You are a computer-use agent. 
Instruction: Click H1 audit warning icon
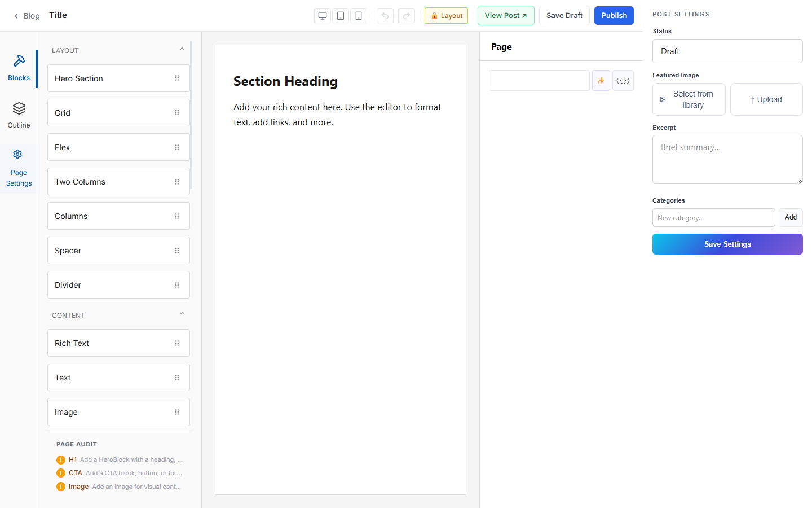pos(61,460)
